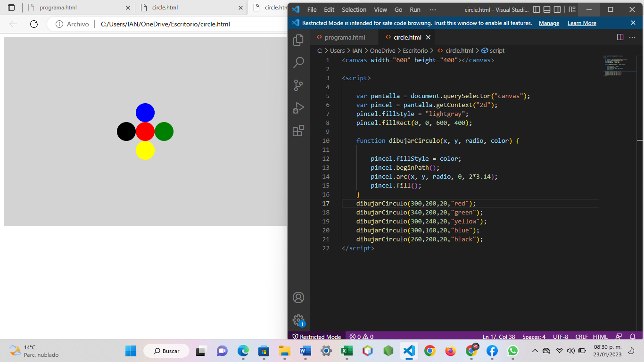Open the Go menu
The image size is (644, 362).
pos(398,9)
